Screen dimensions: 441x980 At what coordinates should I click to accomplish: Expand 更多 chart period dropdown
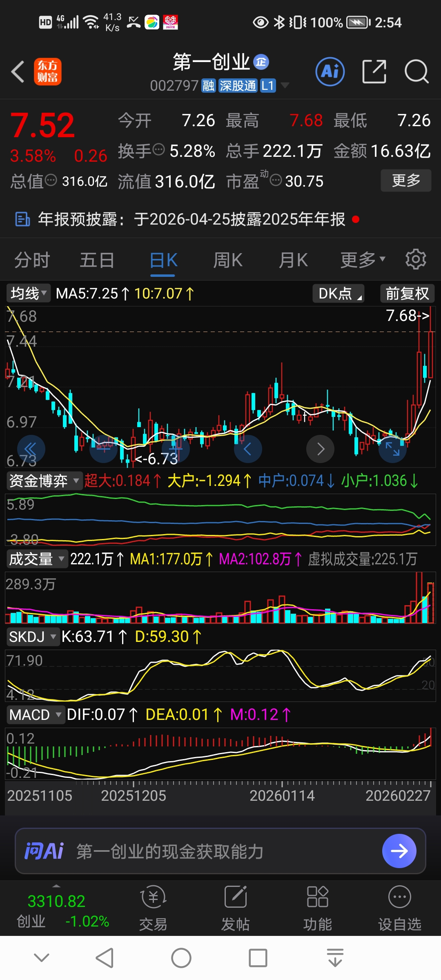(x=363, y=260)
